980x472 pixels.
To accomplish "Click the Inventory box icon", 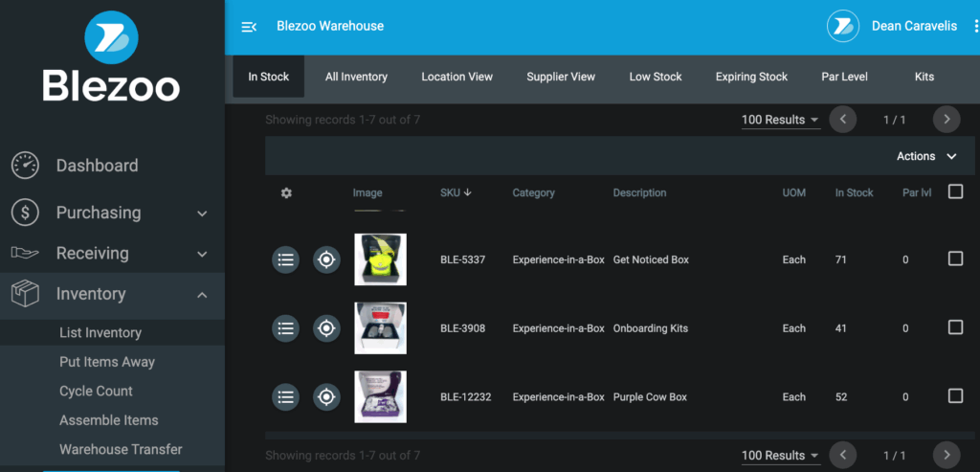I will [x=25, y=294].
